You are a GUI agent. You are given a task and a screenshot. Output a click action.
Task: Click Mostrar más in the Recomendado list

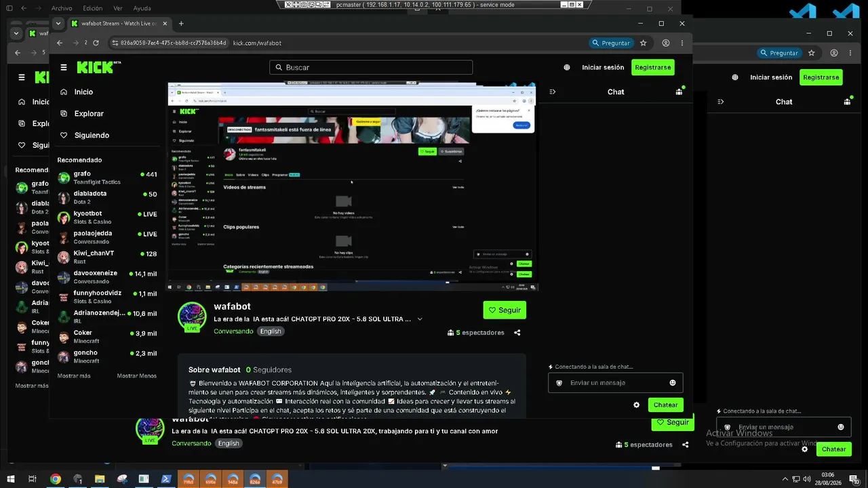[74, 375]
